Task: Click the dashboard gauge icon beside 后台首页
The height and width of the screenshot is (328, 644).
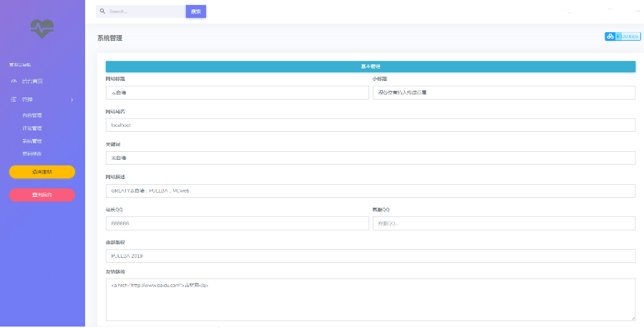Action: [x=14, y=81]
